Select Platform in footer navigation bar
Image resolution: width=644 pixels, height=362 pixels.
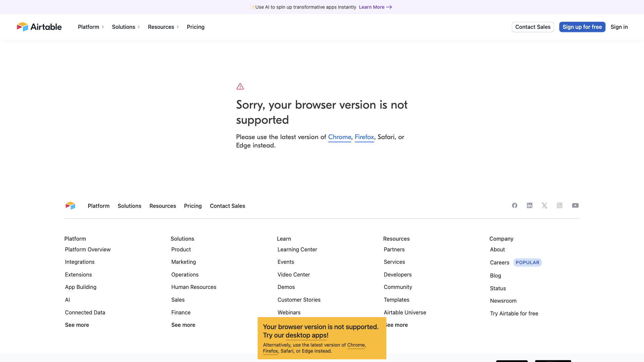click(x=99, y=206)
